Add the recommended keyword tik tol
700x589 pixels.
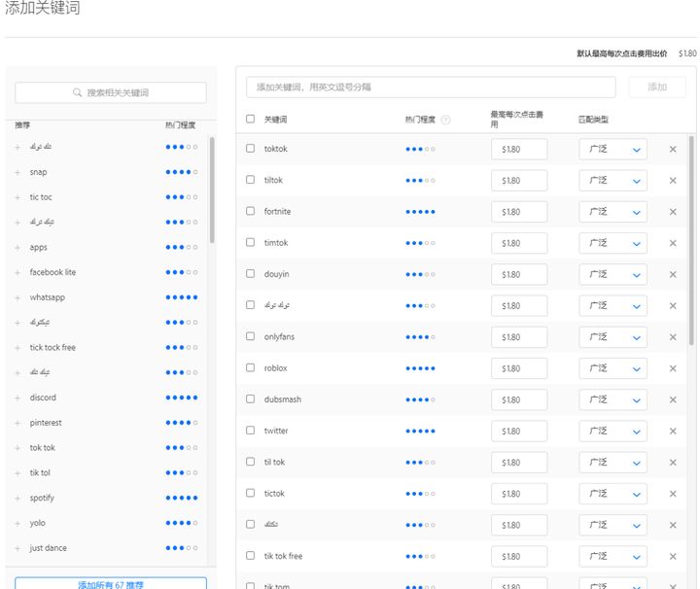[17, 473]
